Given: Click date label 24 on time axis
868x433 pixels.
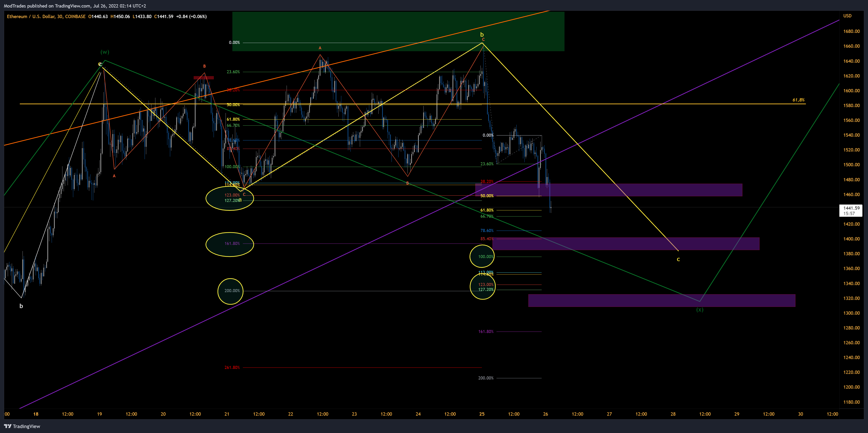Looking at the screenshot, I should click(418, 414).
